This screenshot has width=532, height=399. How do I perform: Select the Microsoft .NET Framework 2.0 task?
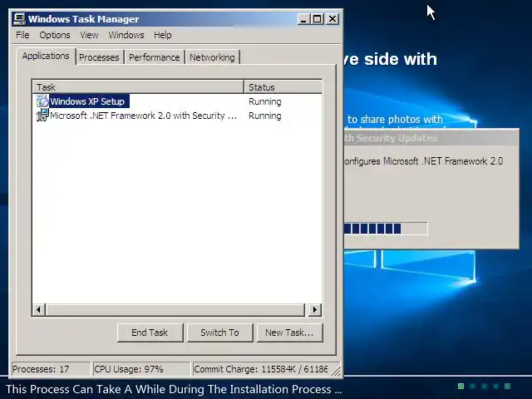[177, 116]
